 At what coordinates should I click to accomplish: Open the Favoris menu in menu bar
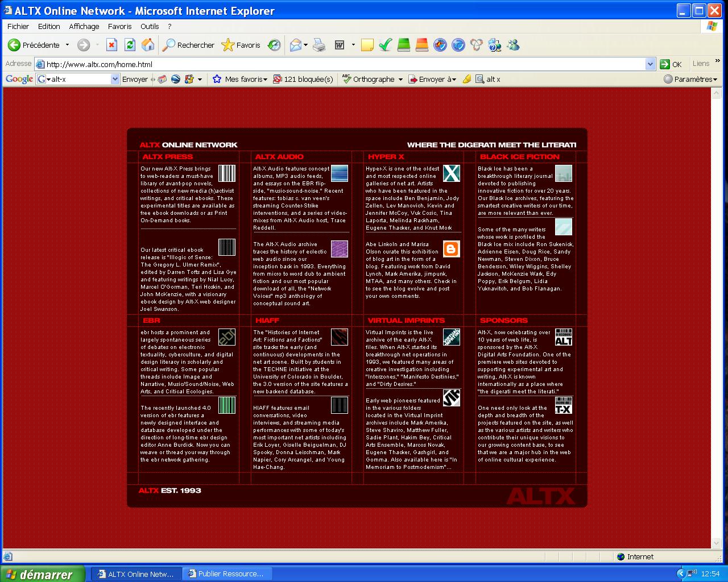tap(119, 26)
